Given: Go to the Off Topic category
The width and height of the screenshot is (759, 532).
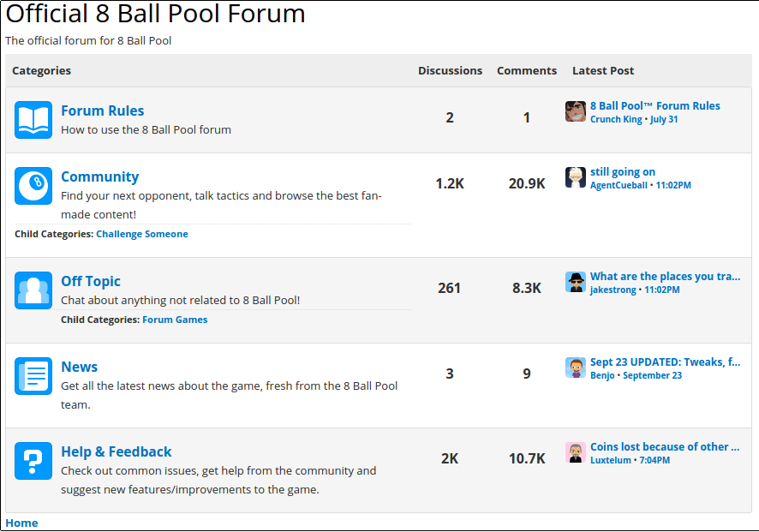Looking at the screenshot, I should (91, 281).
